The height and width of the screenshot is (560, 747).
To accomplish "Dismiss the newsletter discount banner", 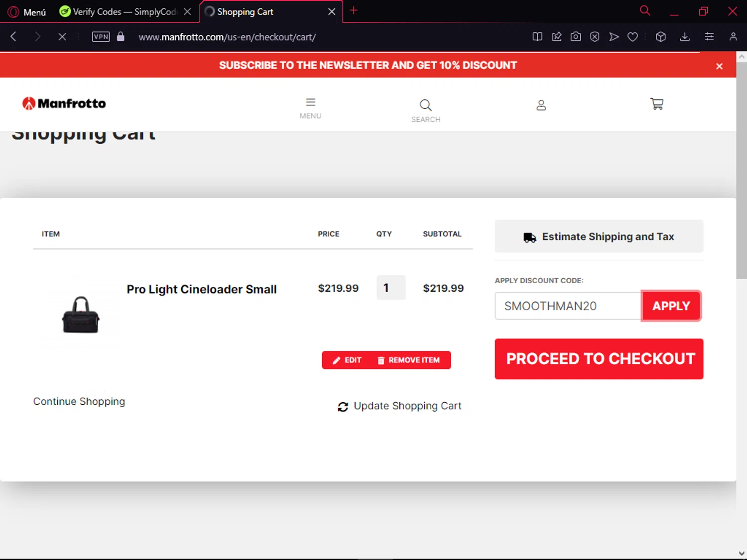I will (719, 66).
